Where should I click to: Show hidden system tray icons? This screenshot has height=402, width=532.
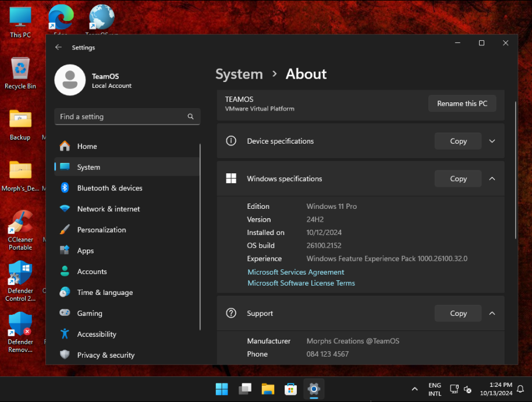[414, 389]
